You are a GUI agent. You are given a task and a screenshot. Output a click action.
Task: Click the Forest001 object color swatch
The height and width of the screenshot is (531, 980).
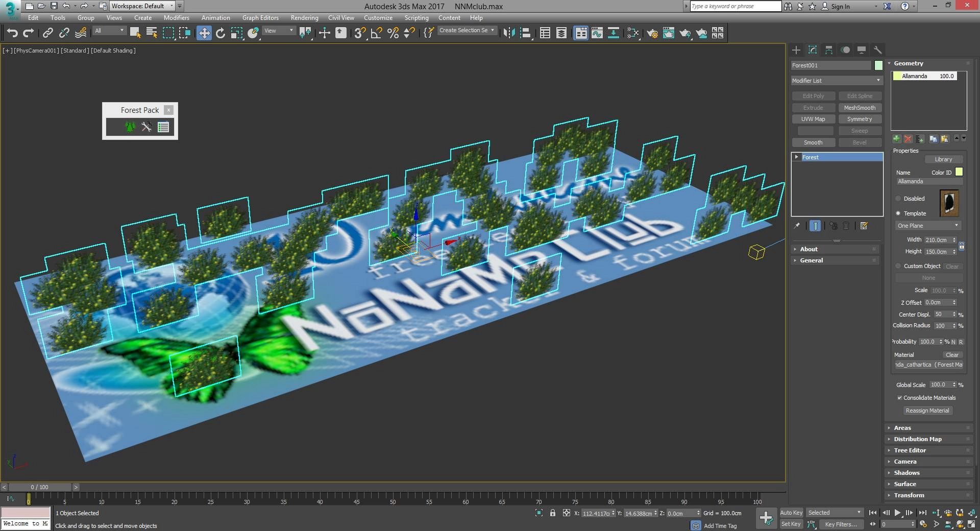[x=878, y=65]
